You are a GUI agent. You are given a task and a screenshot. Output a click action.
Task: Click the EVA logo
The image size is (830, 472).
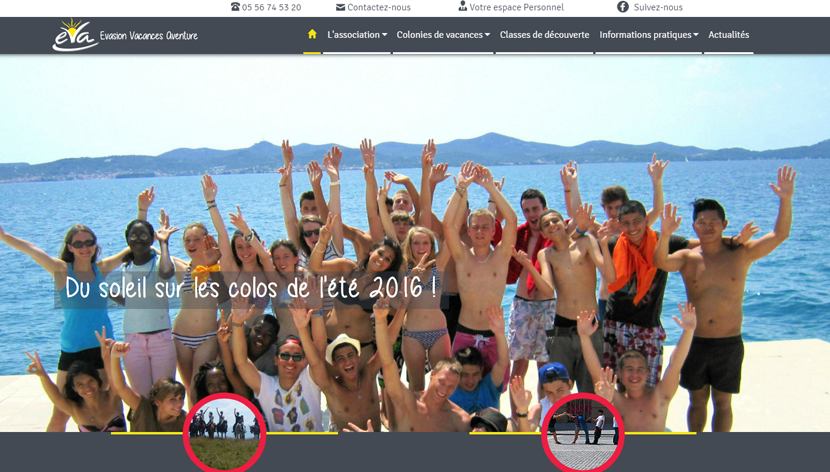point(75,35)
